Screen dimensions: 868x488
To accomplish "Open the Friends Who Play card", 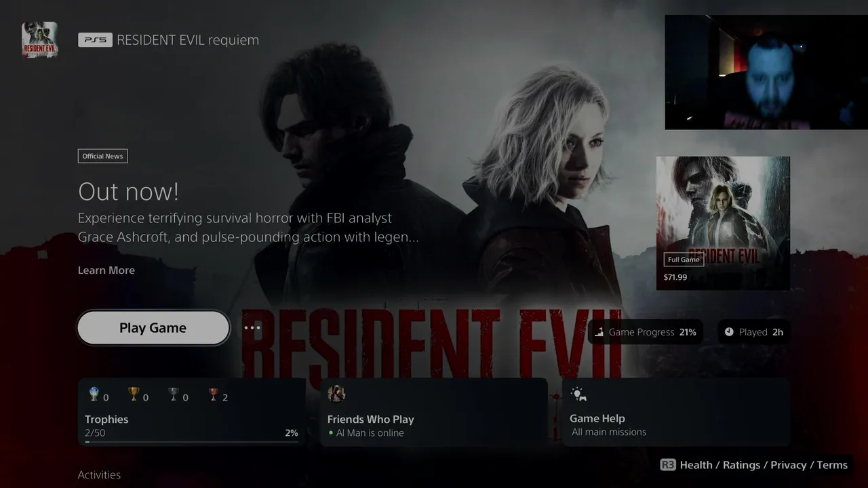I will tap(433, 412).
